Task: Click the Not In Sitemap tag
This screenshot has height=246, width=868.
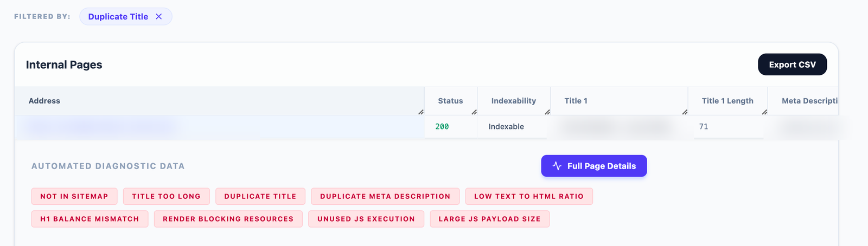Action: pyautogui.click(x=74, y=196)
